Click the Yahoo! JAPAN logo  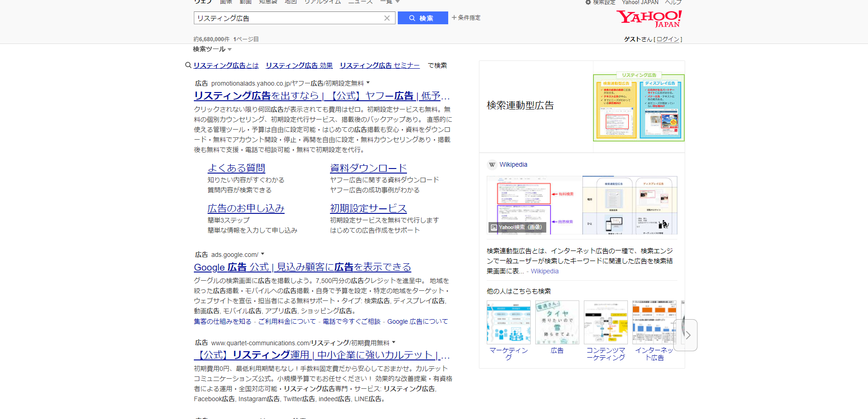click(648, 19)
